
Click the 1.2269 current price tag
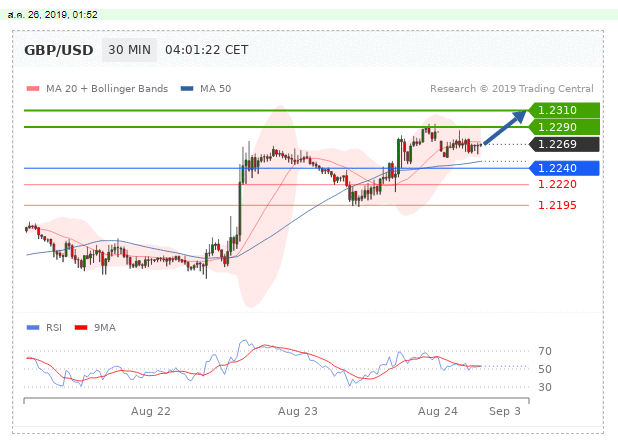pyautogui.click(x=564, y=144)
